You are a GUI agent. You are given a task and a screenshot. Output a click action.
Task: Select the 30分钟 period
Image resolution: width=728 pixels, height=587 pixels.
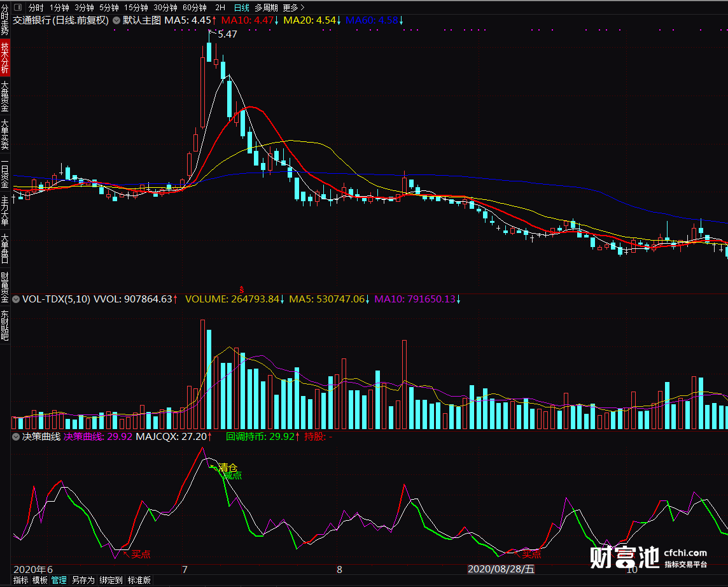coord(165,8)
